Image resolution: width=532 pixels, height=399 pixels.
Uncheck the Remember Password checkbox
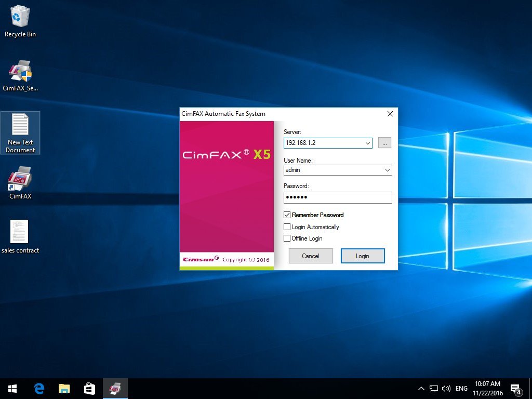(287, 215)
